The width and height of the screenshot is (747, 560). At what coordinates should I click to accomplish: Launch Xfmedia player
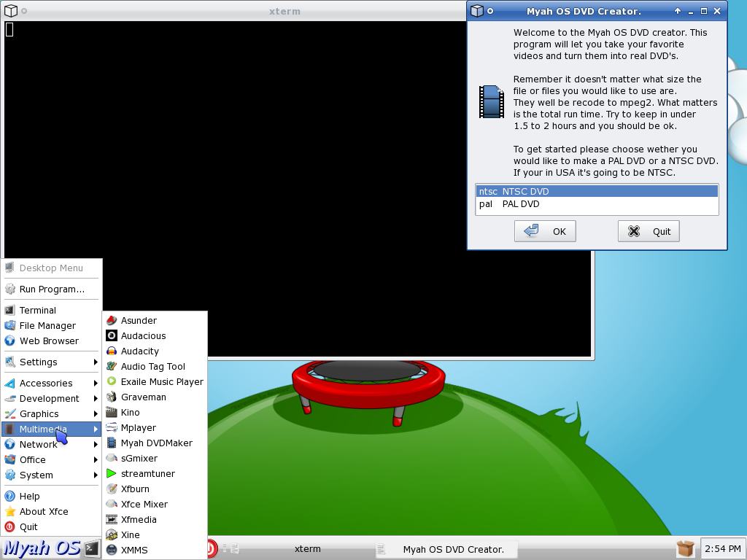click(x=155, y=519)
